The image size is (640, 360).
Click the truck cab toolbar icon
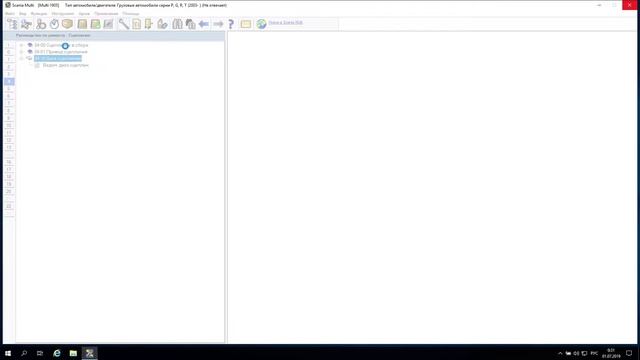pos(190,24)
